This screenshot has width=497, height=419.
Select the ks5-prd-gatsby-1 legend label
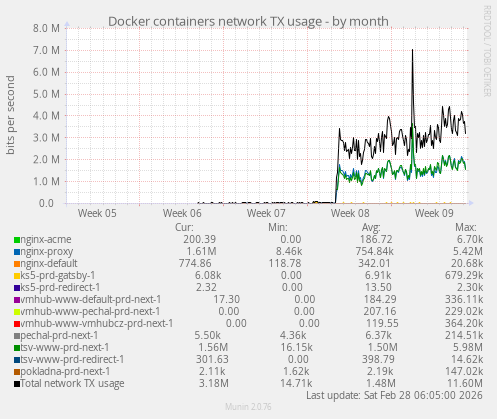click(58, 276)
